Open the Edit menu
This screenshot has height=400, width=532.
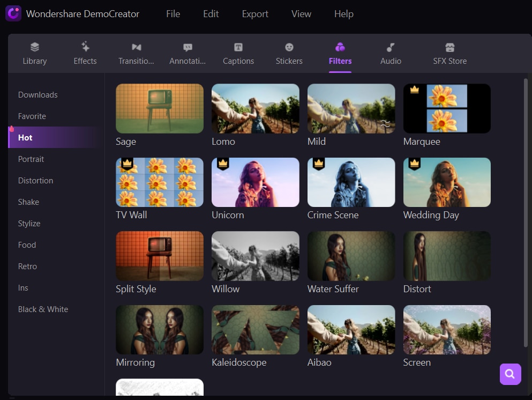[211, 14]
